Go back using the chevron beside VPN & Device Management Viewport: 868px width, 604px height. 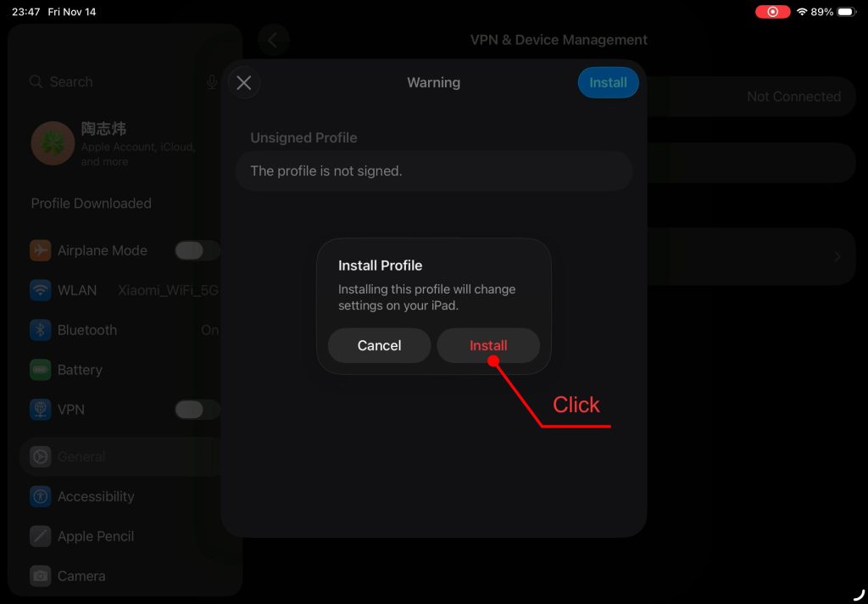pos(273,40)
